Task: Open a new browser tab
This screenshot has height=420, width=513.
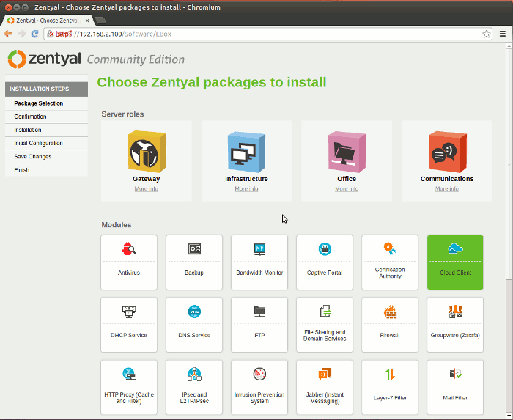Action: [101, 21]
